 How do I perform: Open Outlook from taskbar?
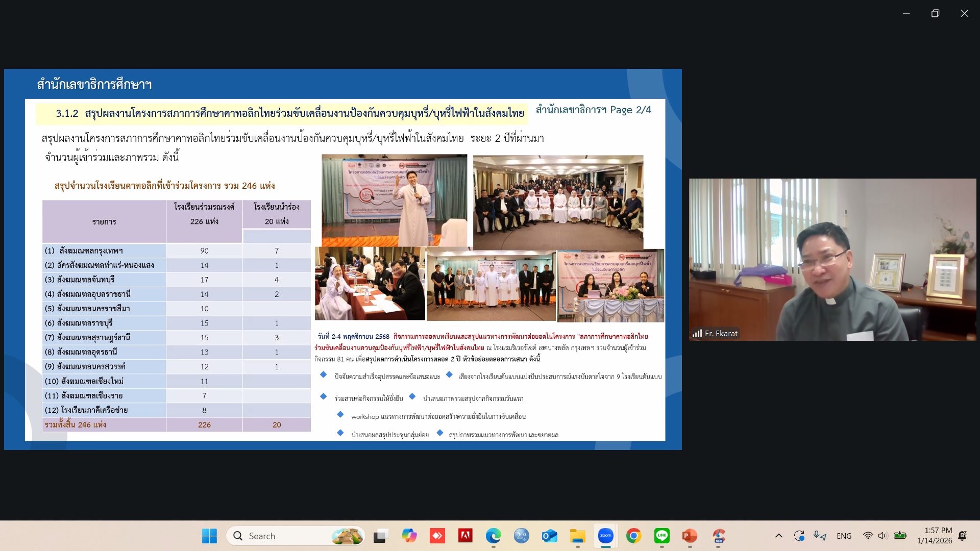[x=549, y=536]
